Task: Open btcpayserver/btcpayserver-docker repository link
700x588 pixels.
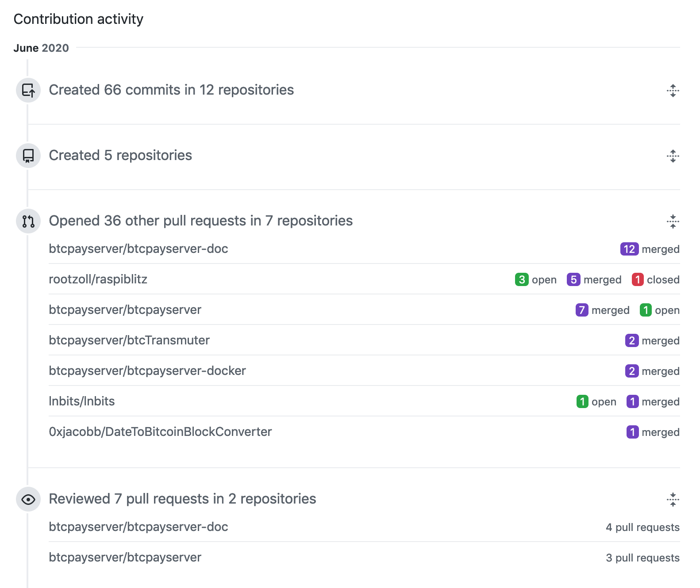Action: (x=147, y=371)
